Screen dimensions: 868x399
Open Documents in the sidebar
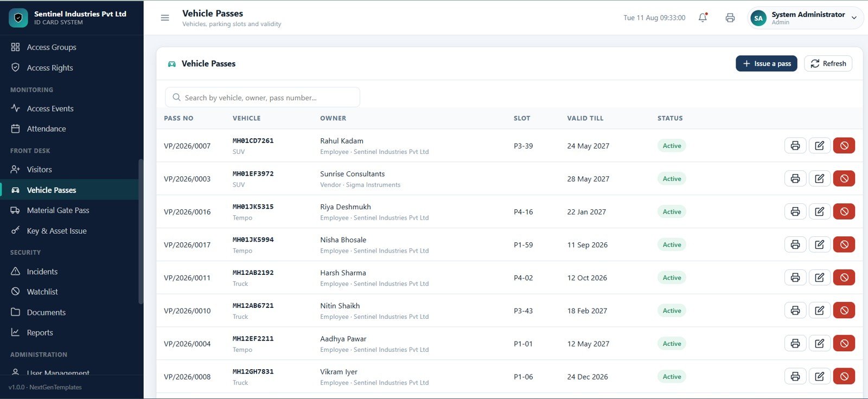pos(69,312)
